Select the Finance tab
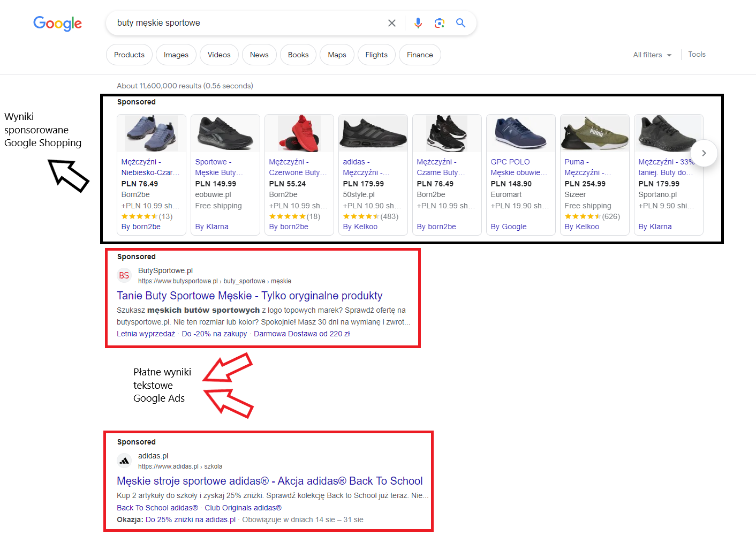 420,55
